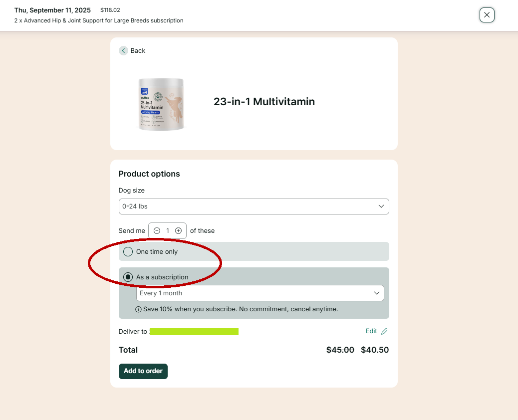Click the back chevron icon

123,50
